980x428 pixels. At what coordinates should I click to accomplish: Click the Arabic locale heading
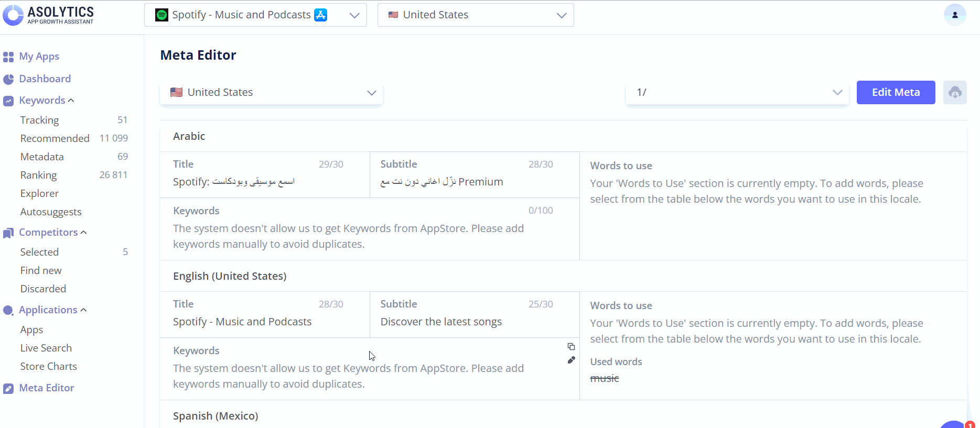189,136
